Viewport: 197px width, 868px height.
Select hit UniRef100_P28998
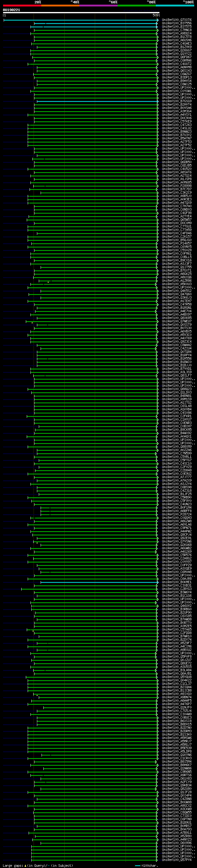(x=177, y=186)
